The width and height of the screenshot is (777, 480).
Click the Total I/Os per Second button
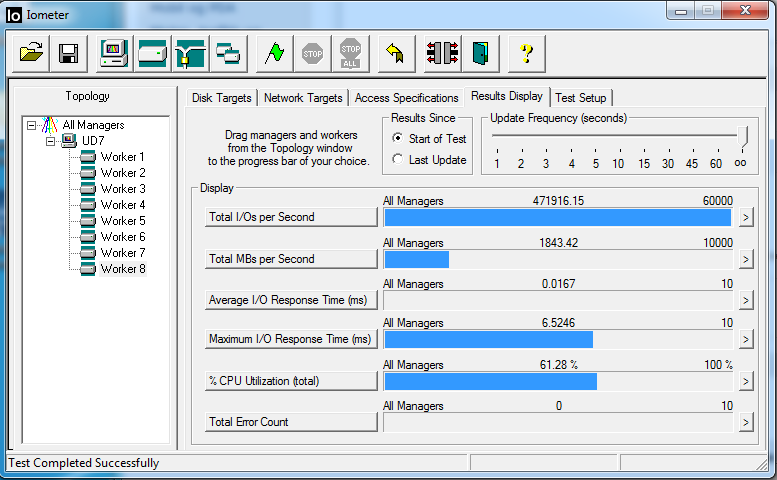coord(291,217)
